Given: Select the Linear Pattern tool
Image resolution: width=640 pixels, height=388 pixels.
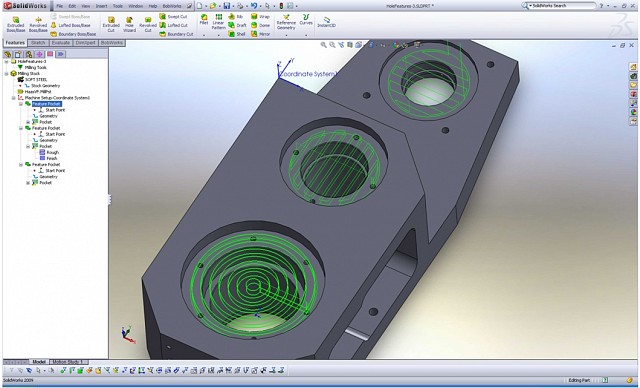Looking at the screenshot, I should pos(218,22).
